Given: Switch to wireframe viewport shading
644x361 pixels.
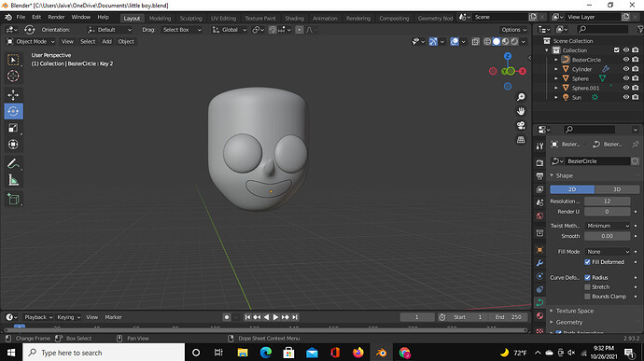Looking at the screenshot, I should pos(487,41).
